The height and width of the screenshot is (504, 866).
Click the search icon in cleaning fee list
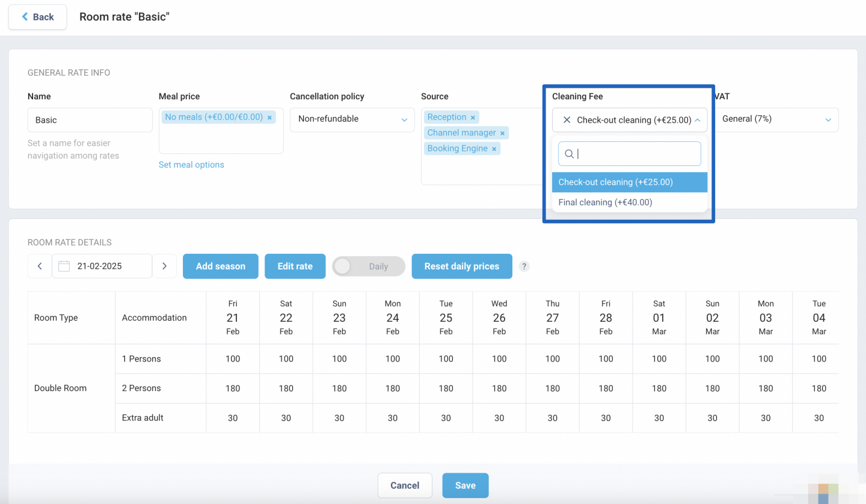click(569, 154)
